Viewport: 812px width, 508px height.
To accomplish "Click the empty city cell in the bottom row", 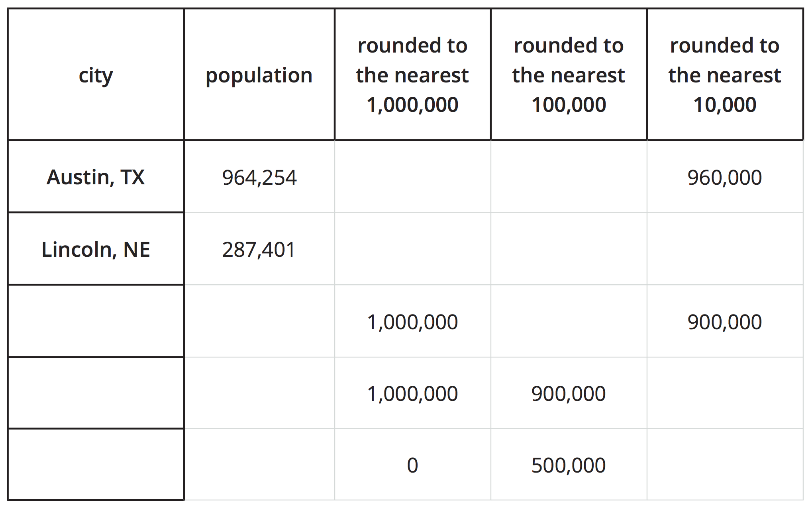I will (x=96, y=465).
